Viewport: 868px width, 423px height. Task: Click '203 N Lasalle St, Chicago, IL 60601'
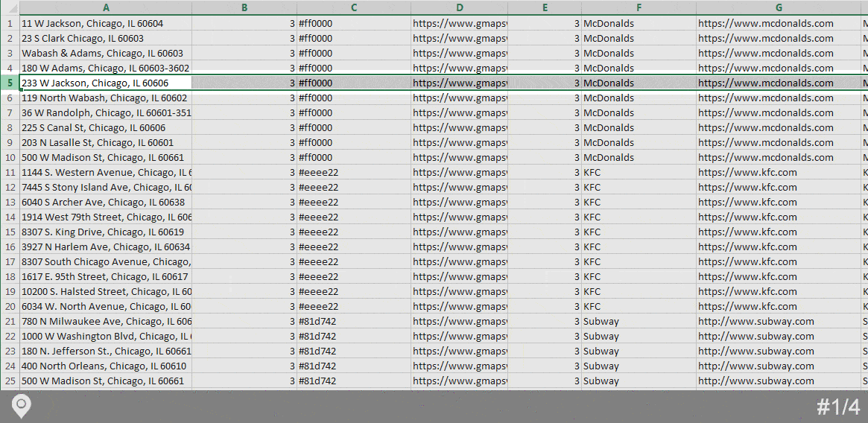pyautogui.click(x=106, y=142)
